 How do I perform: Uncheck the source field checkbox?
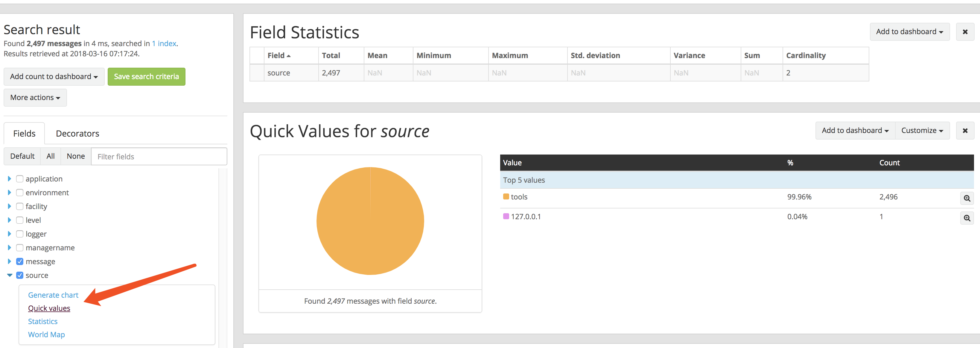[20, 275]
